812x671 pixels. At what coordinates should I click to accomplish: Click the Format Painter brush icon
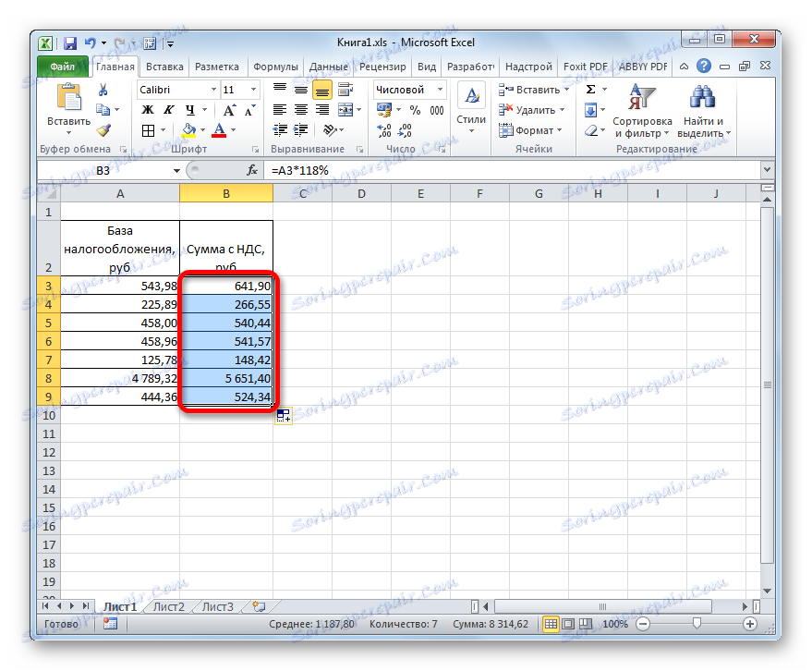pyautogui.click(x=103, y=130)
